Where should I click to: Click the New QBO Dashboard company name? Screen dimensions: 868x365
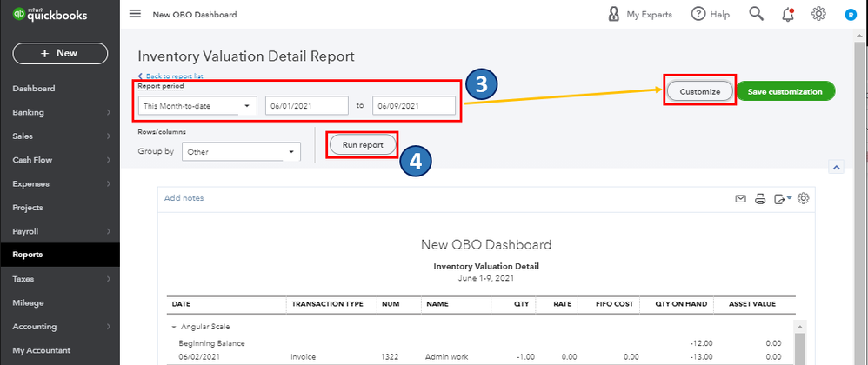point(486,244)
